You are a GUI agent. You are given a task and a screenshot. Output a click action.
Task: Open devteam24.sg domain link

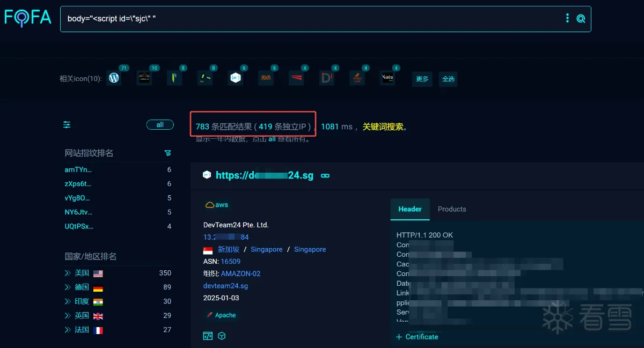click(225, 286)
